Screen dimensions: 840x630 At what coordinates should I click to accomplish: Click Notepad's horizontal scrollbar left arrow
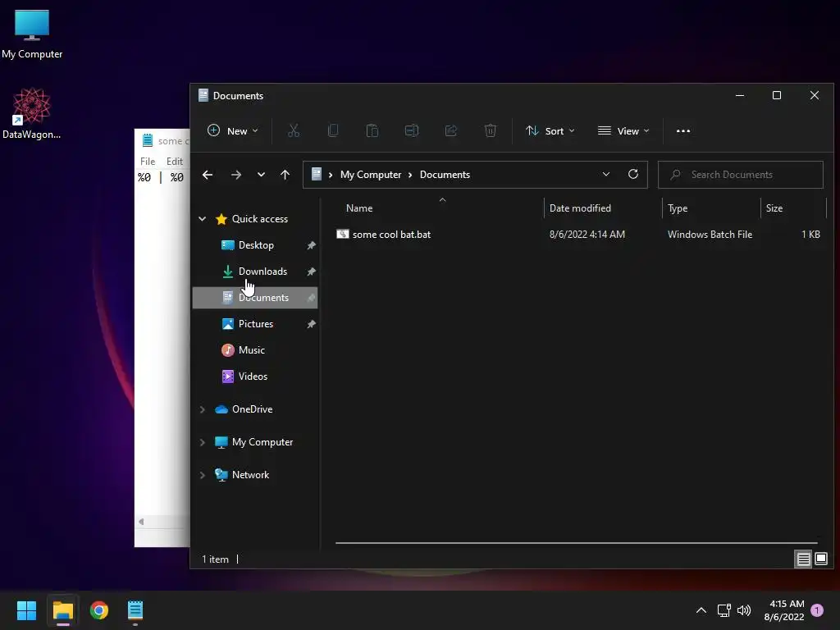click(x=141, y=522)
